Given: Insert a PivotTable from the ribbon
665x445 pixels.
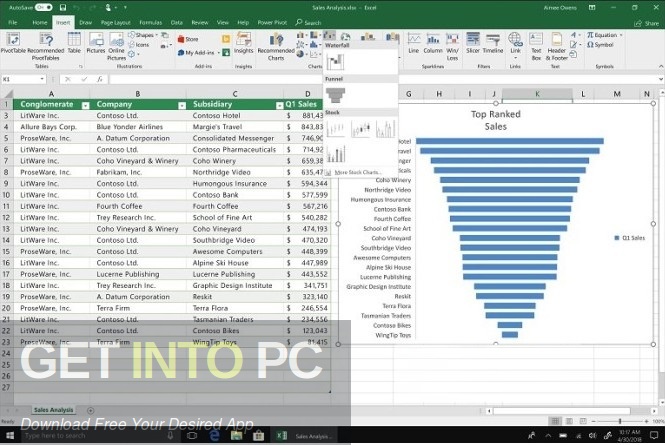Looking at the screenshot, I should pyautogui.click(x=13, y=43).
